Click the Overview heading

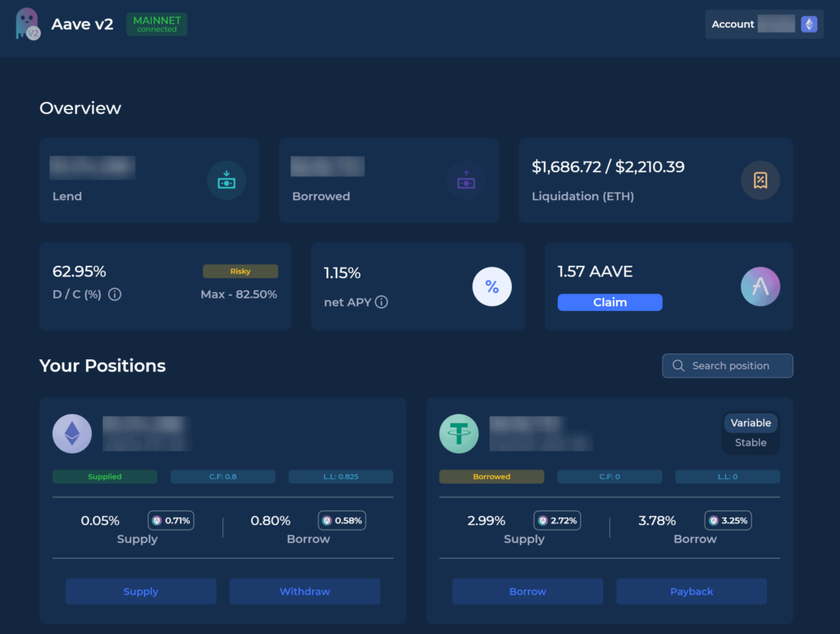[x=80, y=108]
